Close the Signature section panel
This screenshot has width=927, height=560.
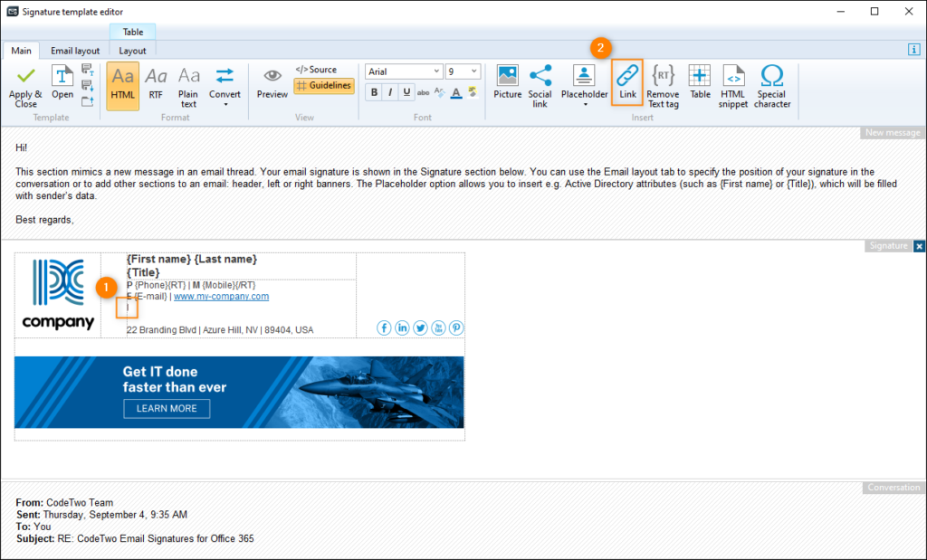[x=920, y=245]
